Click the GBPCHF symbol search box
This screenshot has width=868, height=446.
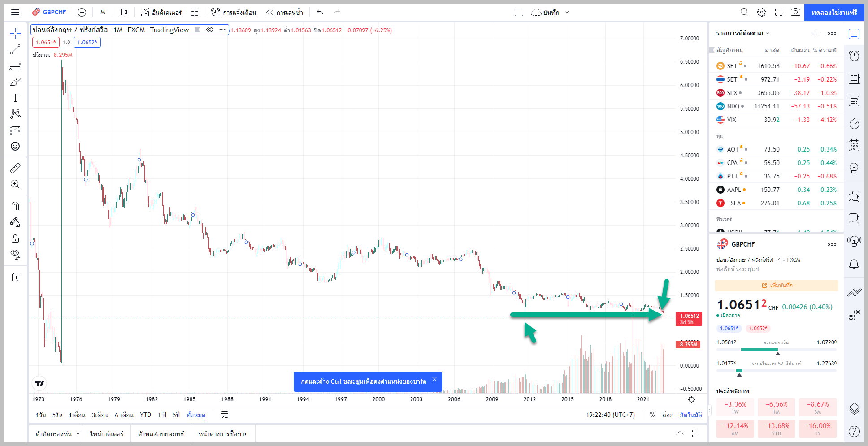tap(49, 12)
